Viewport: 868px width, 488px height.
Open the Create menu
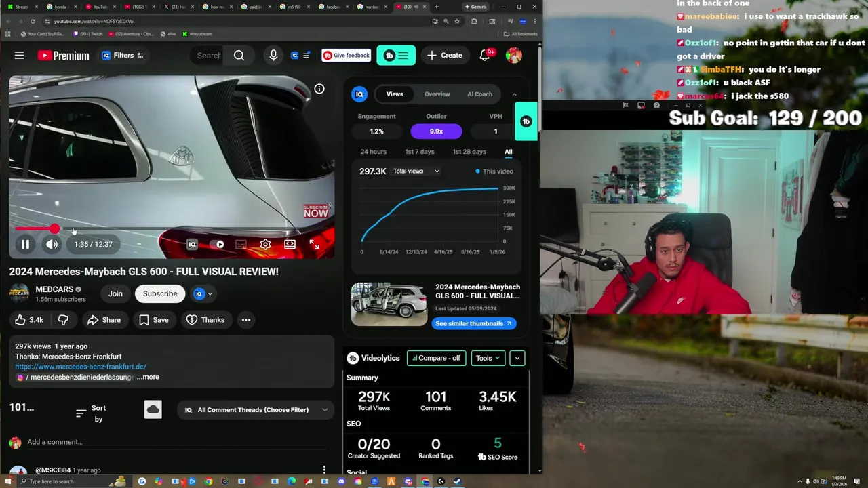click(x=445, y=56)
